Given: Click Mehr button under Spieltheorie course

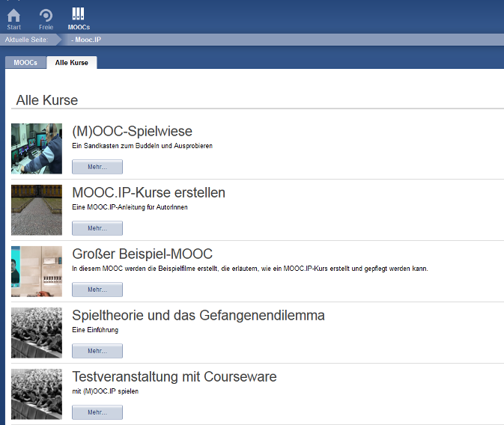Looking at the screenshot, I should coord(97,351).
